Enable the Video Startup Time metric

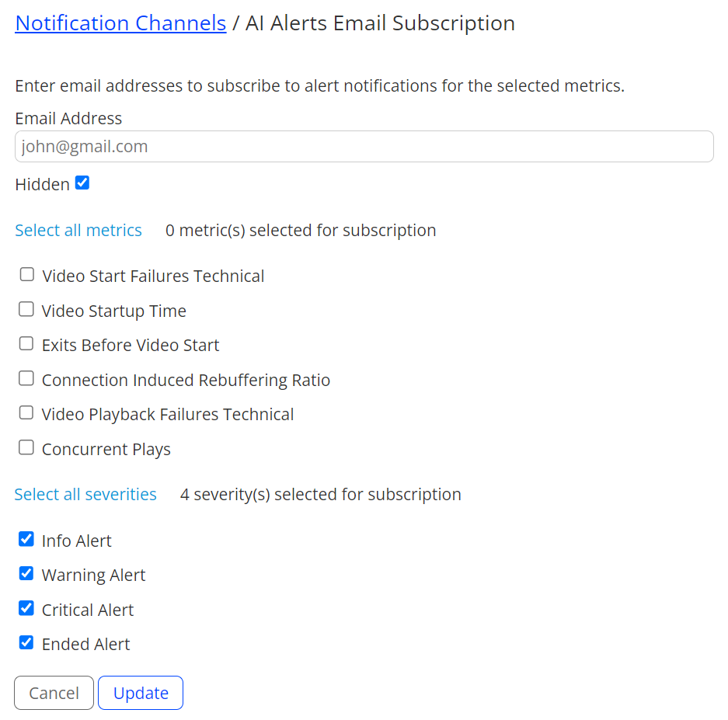pos(26,309)
